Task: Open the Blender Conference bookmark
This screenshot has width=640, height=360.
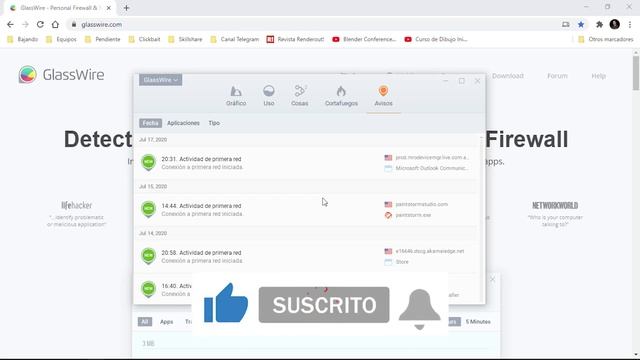Action: (x=364, y=39)
